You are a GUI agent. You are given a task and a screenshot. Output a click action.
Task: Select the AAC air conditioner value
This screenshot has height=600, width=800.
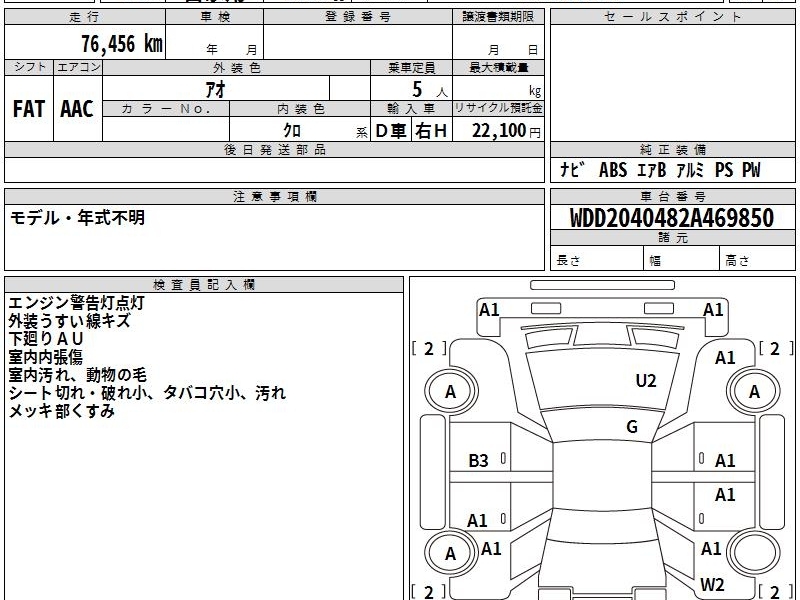click(77, 109)
